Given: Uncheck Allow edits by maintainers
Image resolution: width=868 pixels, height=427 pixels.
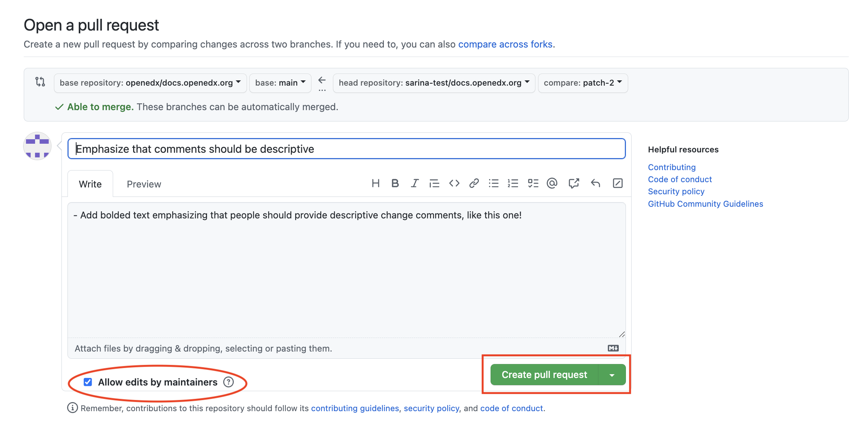Looking at the screenshot, I should click(x=88, y=382).
